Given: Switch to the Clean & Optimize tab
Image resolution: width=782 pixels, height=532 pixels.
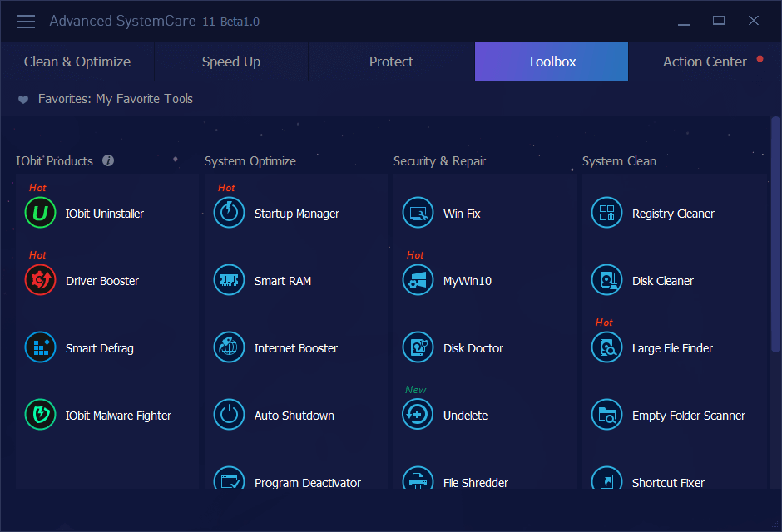Looking at the screenshot, I should tap(77, 62).
